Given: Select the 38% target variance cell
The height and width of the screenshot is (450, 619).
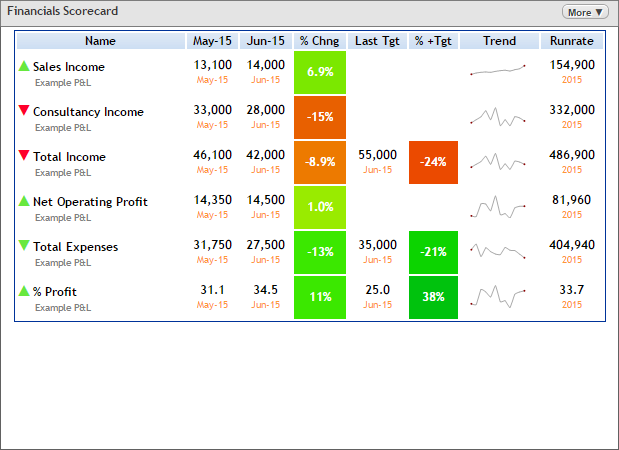Looking at the screenshot, I should point(433,297).
